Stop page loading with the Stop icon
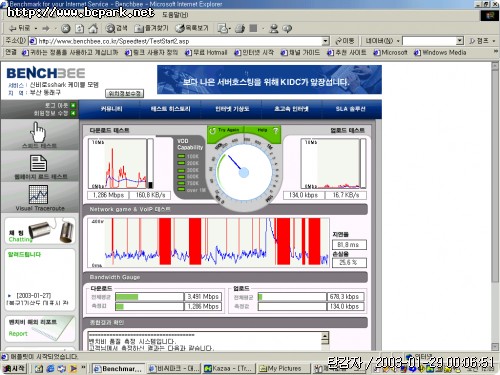 (x=66, y=29)
